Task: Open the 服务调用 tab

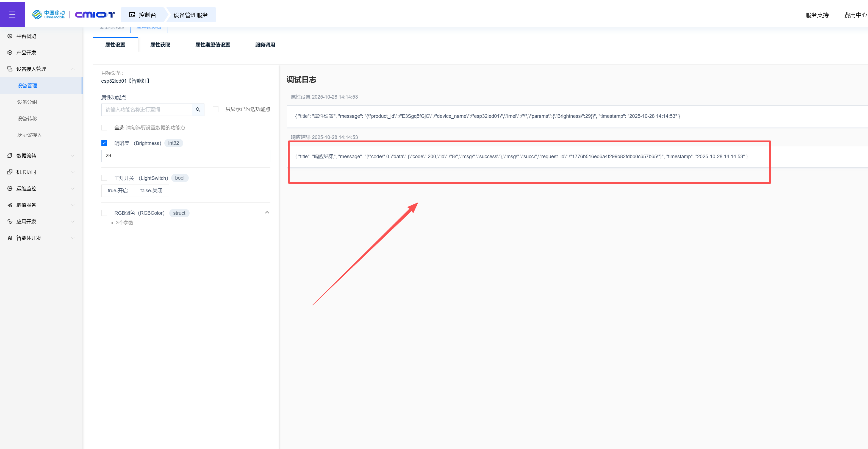Action: click(x=265, y=45)
